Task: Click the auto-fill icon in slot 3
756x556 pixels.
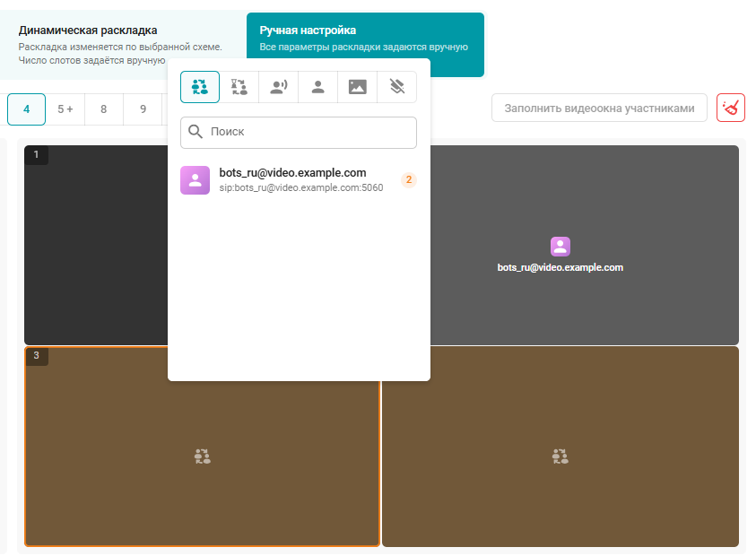Action: 202,456
